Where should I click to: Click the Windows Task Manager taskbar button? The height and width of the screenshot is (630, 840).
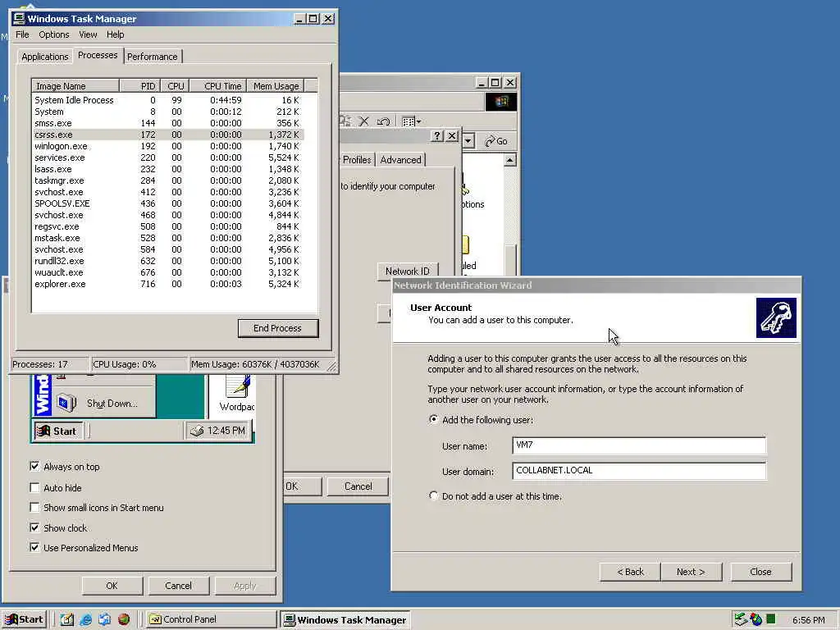coord(345,620)
